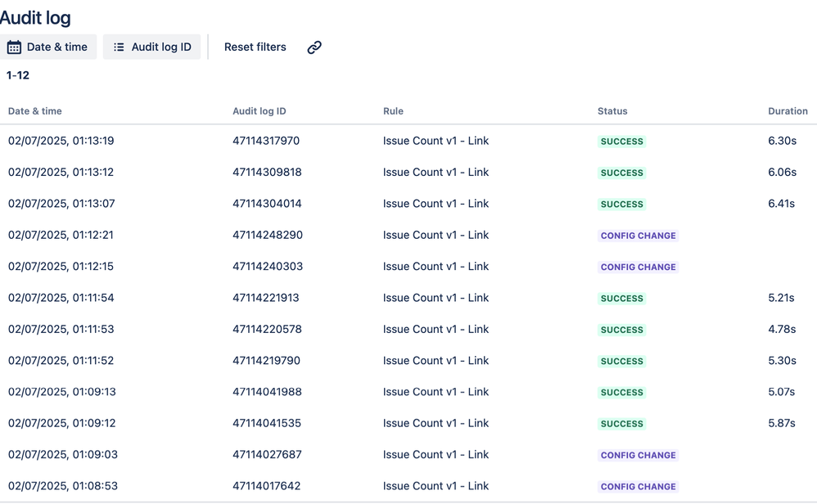Click SUCCESS badge for log 47114041988
This screenshot has width=817, height=504.
[x=621, y=392]
